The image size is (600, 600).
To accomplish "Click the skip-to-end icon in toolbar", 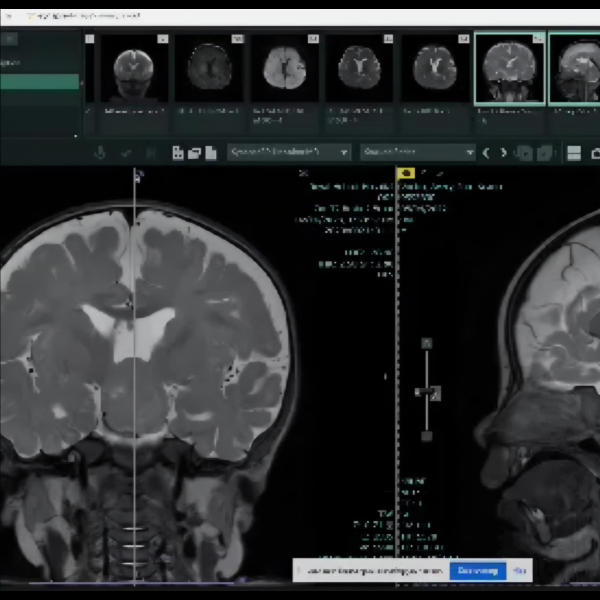I will (151, 153).
